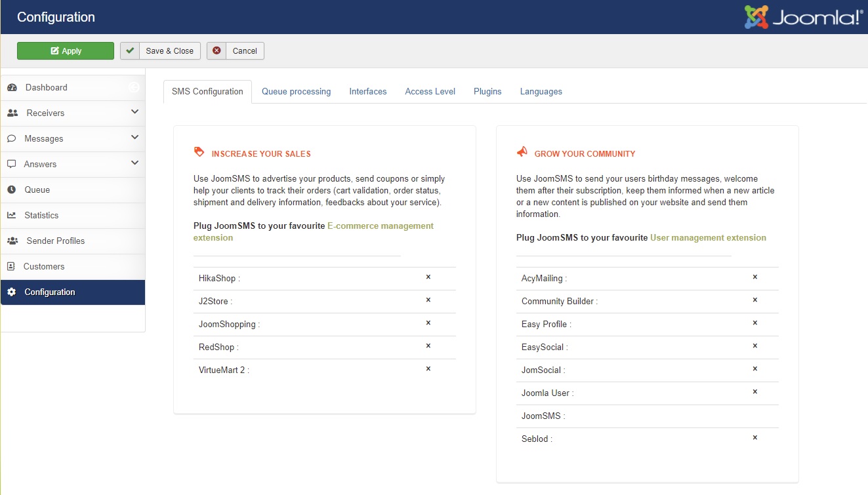Click the Save & Close button
This screenshot has height=495, width=868.
160,51
